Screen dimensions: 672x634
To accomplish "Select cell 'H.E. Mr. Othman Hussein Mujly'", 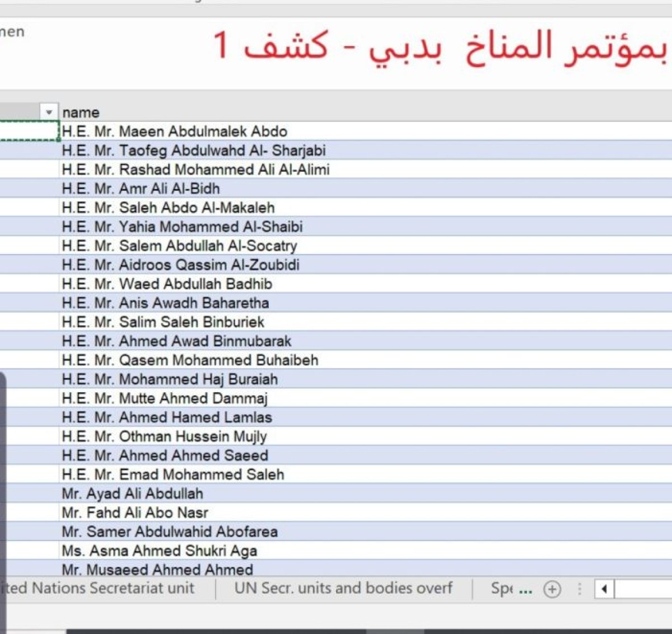I will [x=365, y=436].
